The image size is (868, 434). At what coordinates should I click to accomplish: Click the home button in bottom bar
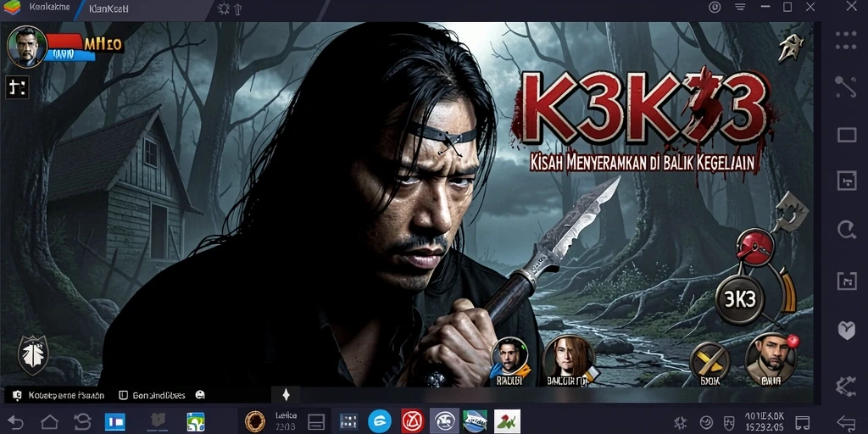pyautogui.click(x=49, y=422)
